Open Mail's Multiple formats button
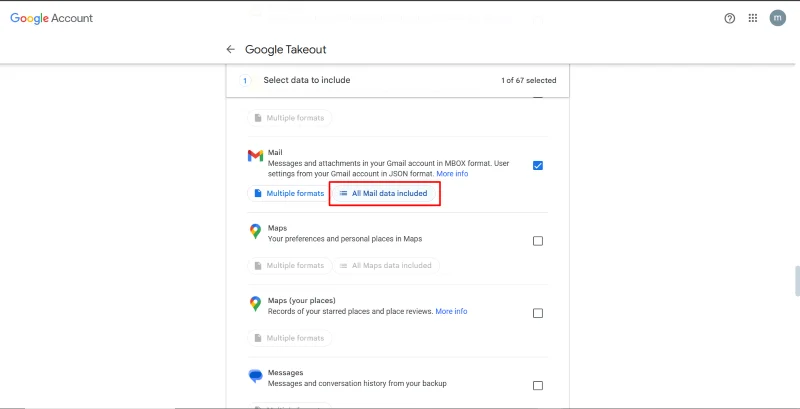The width and height of the screenshot is (800, 409). (x=289, y=193)
